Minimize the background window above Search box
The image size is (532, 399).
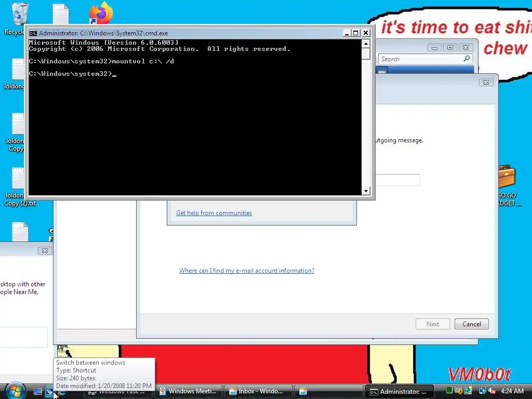(x=435, y=48)
